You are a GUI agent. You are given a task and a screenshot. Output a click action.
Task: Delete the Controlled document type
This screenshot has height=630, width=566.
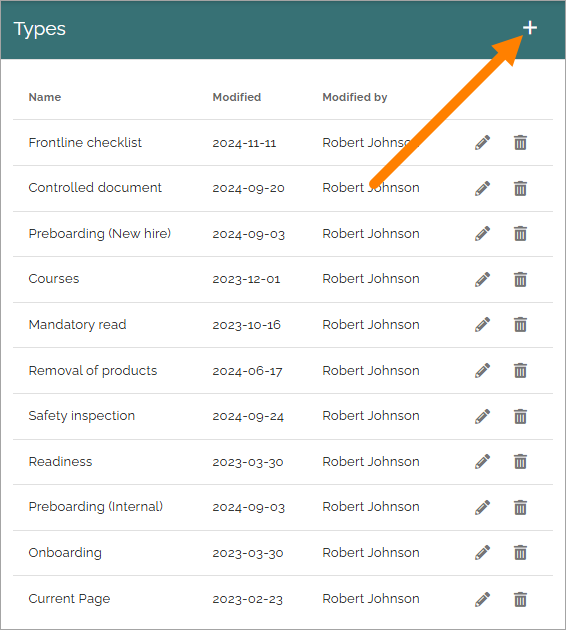(520, 188)
